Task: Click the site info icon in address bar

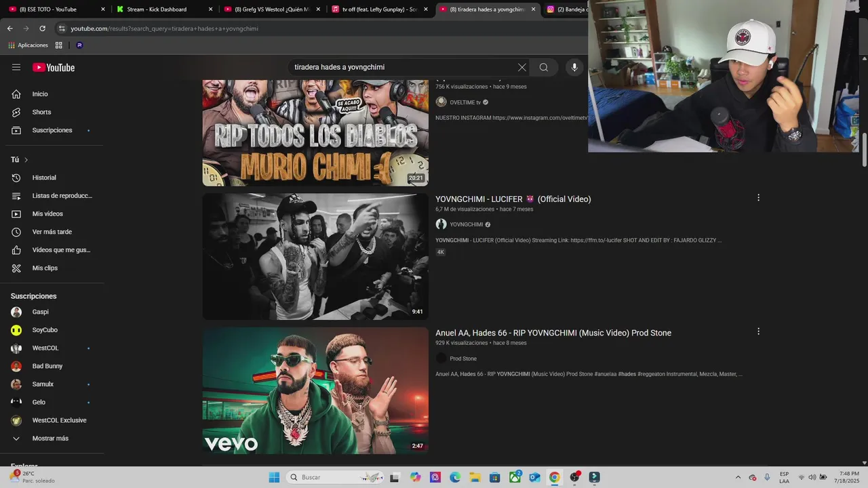Action: (62, 28)
